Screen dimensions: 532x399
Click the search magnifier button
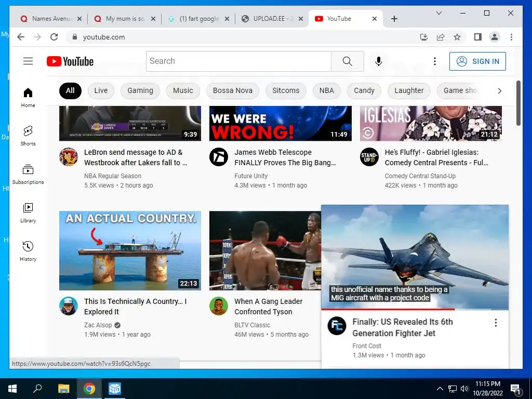348,61
